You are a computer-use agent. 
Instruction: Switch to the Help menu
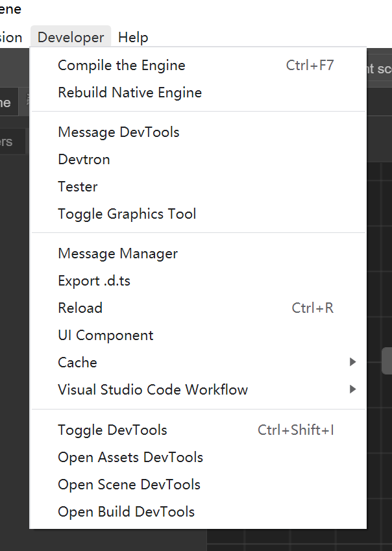(133, 38)
